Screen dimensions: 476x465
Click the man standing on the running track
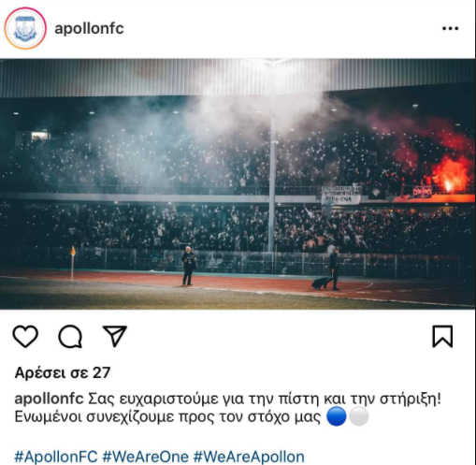pyautogui.click(x=189, y=266)
